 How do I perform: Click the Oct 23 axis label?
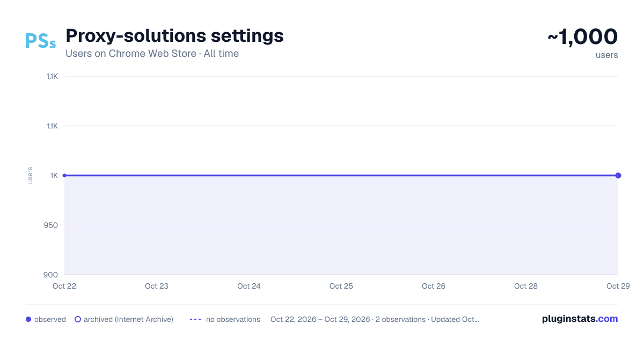157,286
